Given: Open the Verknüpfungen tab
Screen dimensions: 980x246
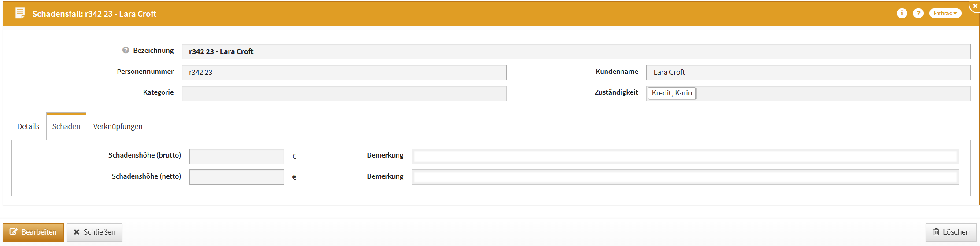Looking at the screenshot, I should click(118, 126).
